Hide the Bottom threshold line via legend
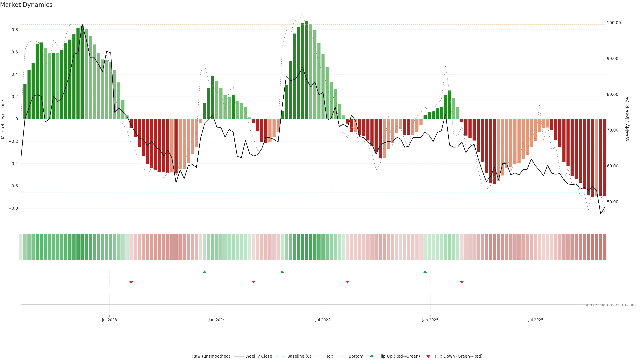Image resolution: width=644 pixels, height=362 pixels. pyautogui.click(x=356, y=356)
